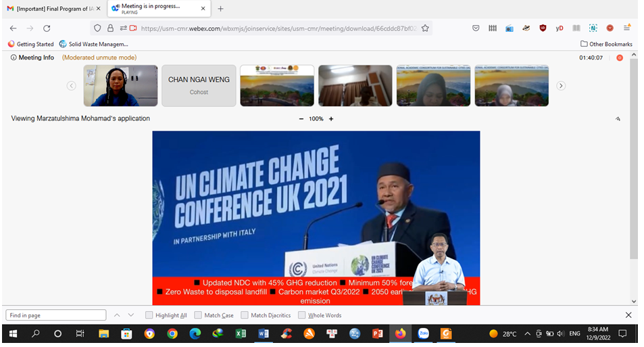Image resolution: width=644 pixels, height=347 pixels.
Task: Open the volume control in system tray
Action: tap(561, 334)
